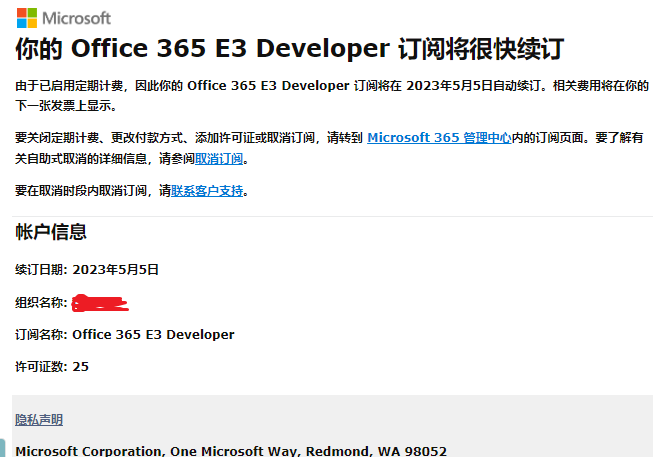Click the red redacted organization name
Screen dimensions: 653x457
click(101, 301)
